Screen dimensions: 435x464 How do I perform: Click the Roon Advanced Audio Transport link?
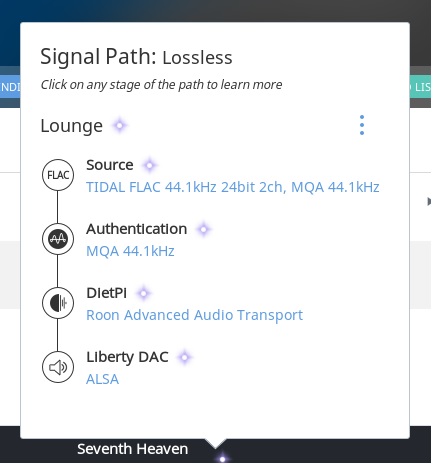click(194, 315)
